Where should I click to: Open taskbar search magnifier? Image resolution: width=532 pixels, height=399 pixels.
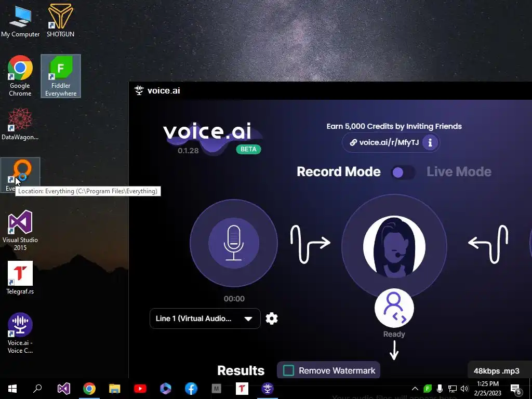37,388
